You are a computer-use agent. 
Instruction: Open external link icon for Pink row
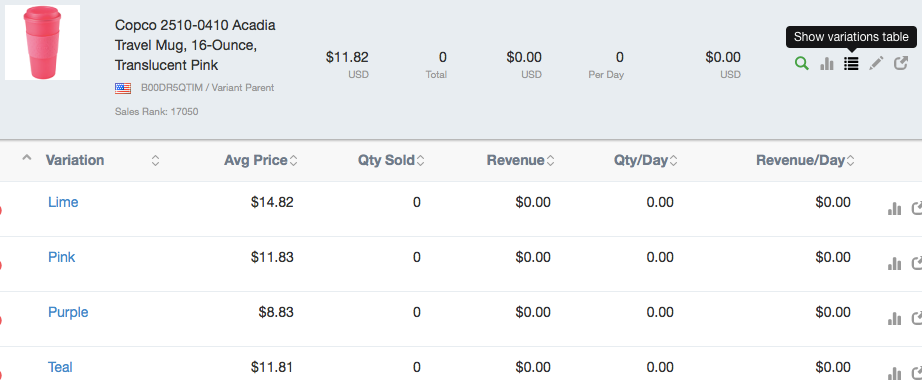[x=917, y=263]
